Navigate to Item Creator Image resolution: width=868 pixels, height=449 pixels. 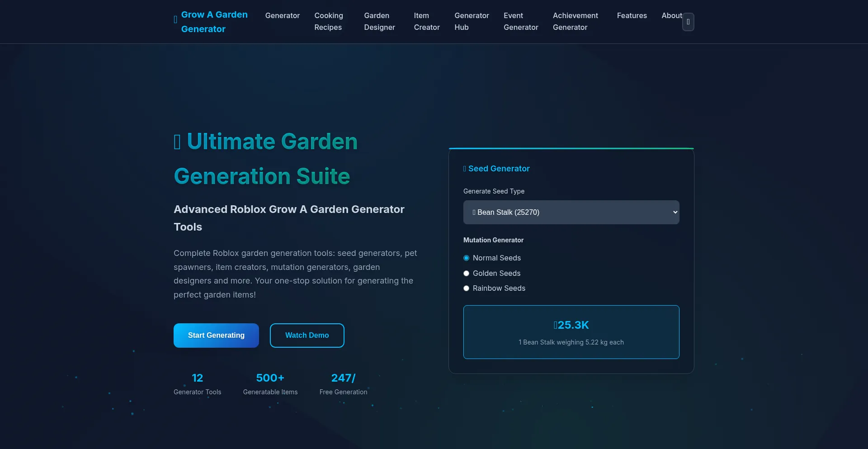coord(427,22)
